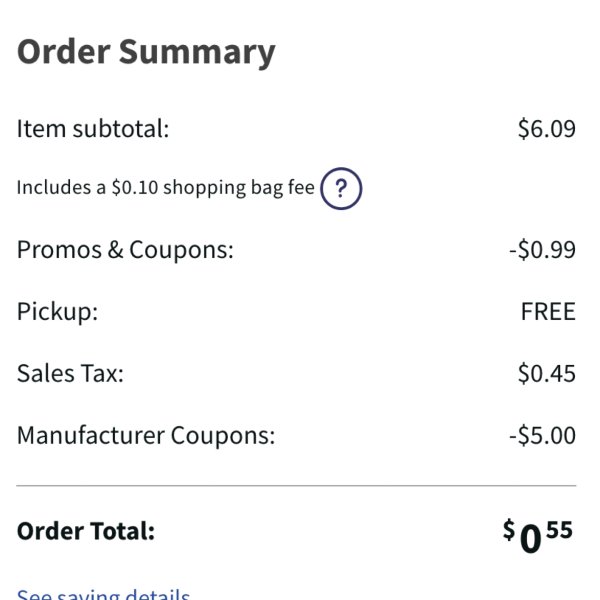Select the Pickup label
The image size is (600, 600).
pyautogui.click(x=57, y=312)
